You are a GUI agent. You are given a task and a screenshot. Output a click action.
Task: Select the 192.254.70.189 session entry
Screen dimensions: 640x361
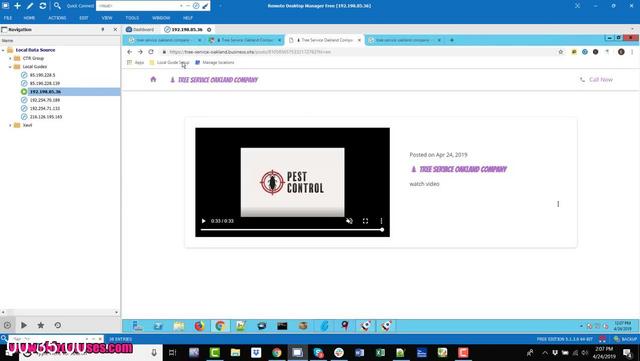tap(45, 100)
